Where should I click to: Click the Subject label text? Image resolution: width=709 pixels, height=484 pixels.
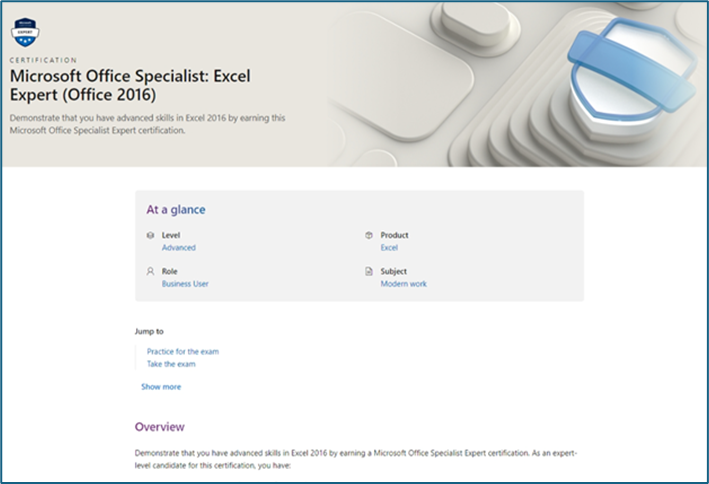coord(393,271)
